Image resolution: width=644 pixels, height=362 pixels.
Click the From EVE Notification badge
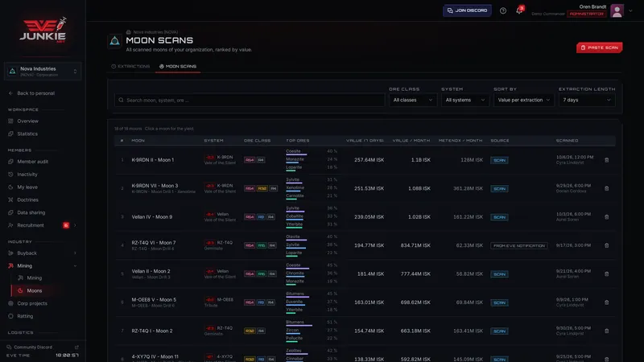coord(518,245)
